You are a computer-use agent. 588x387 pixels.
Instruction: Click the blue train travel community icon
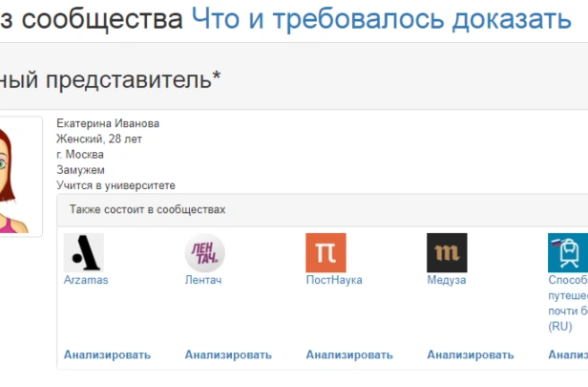(x=568, y=252)
